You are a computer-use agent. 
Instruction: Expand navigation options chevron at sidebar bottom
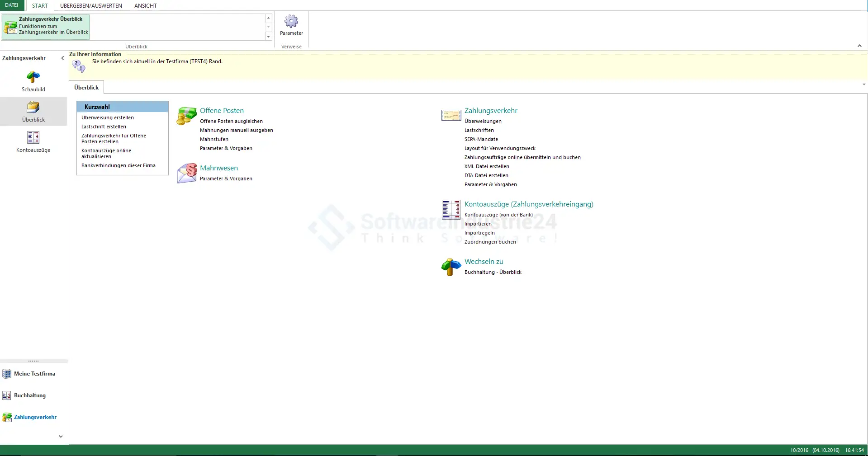61,437
